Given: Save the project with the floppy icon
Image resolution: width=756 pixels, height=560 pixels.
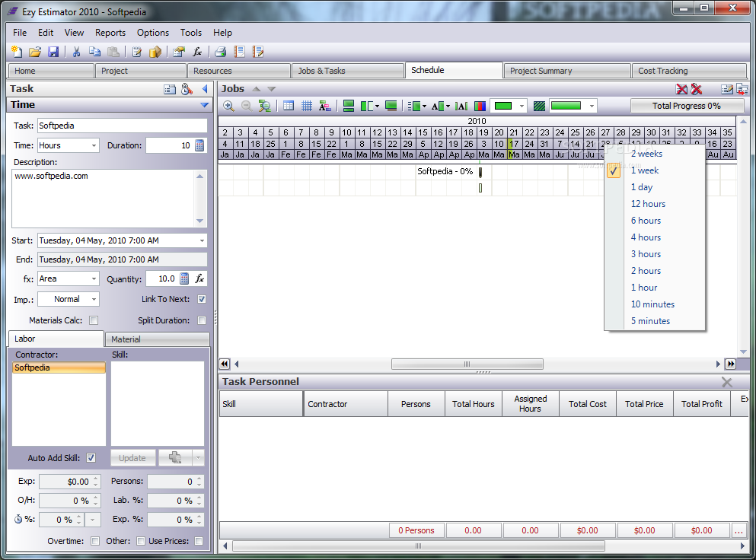Looking at the screenshot, I should tap(53, 52).
